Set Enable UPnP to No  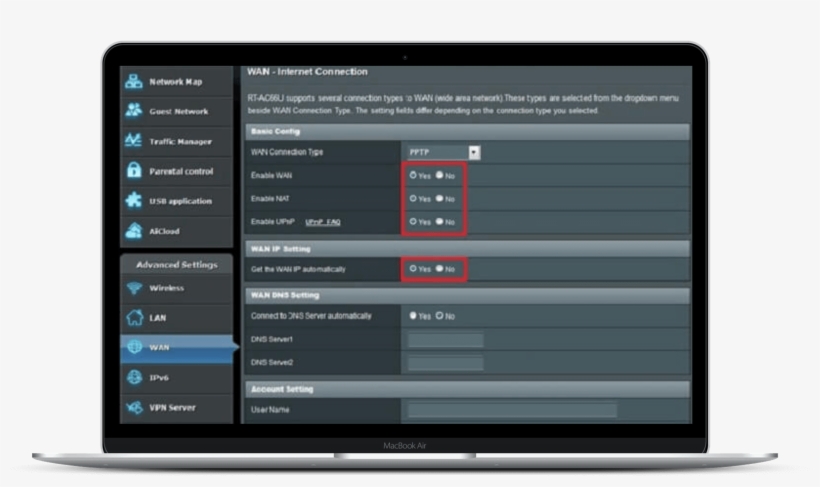click(x=439, y=221)
